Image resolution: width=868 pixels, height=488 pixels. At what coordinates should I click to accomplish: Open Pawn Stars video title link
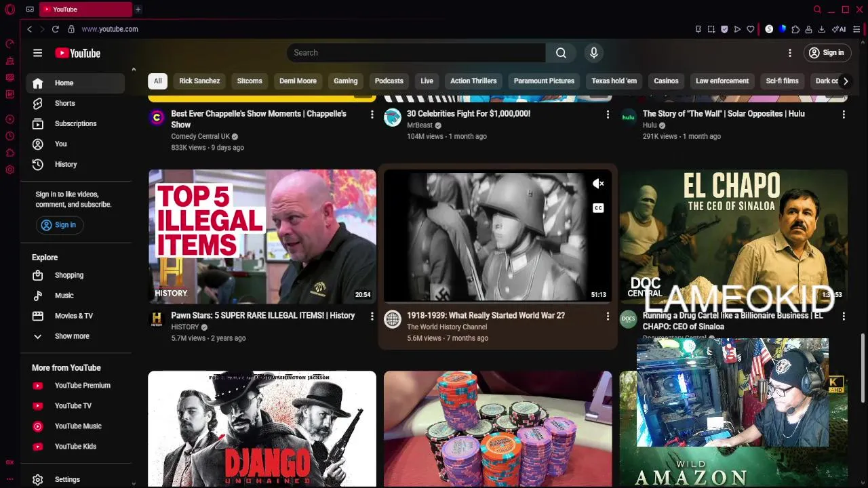click(263, 315)
